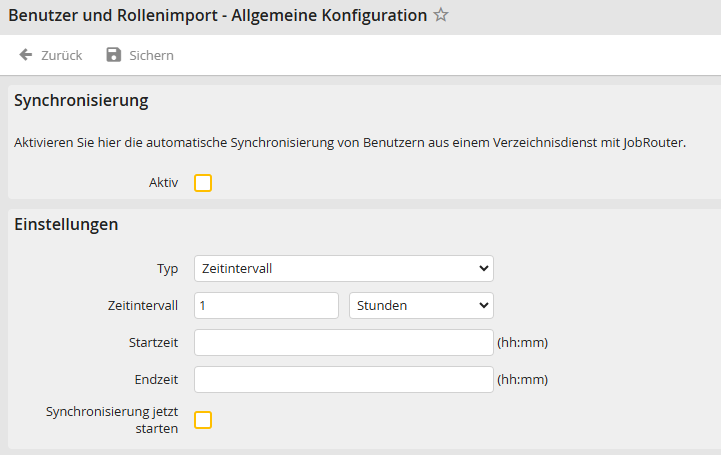Screen dimensions: 721x455
Task: Click the (hh:mm) hint beside Startzeit
Action: click(522, 343)
